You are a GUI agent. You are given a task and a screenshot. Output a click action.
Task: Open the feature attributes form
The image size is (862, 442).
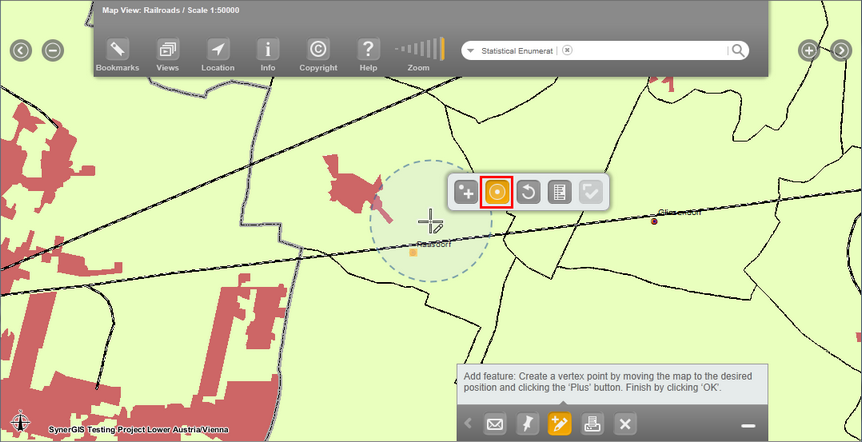[x=560, y=192]
